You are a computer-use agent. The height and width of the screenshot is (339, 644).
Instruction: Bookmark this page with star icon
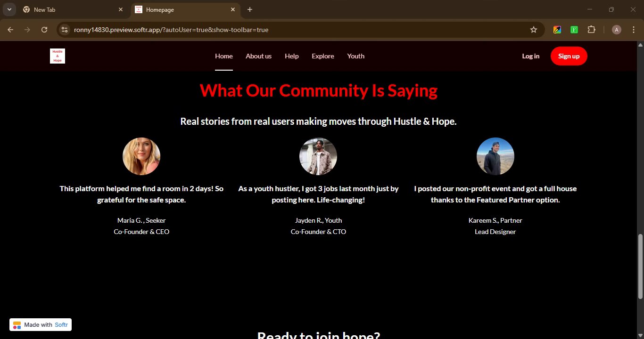534,30
